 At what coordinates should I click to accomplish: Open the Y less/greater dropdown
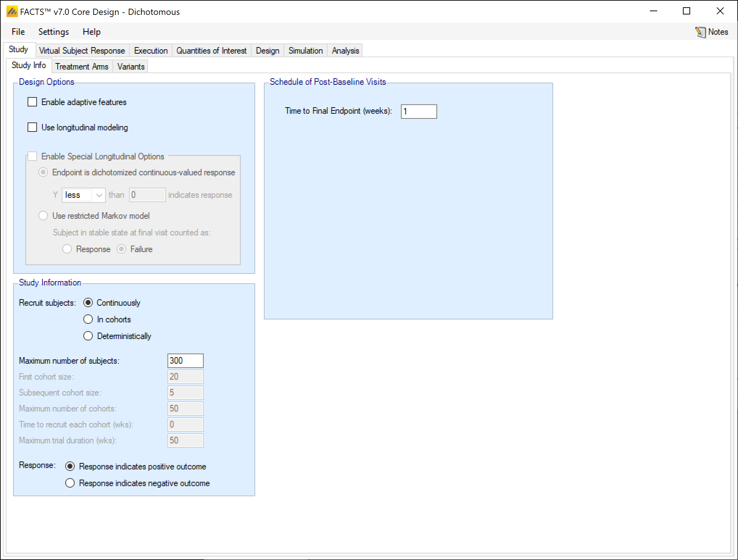point(83,195)
